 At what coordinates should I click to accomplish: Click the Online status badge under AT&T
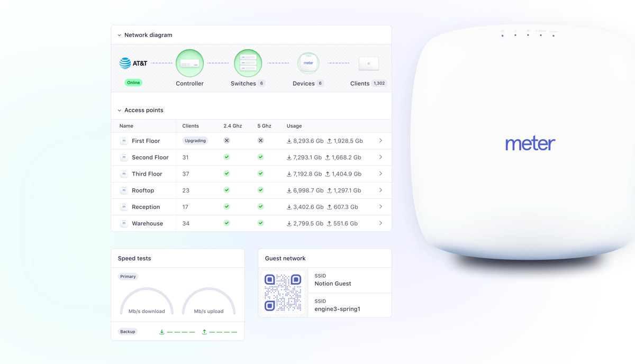(x=133, y=83)
